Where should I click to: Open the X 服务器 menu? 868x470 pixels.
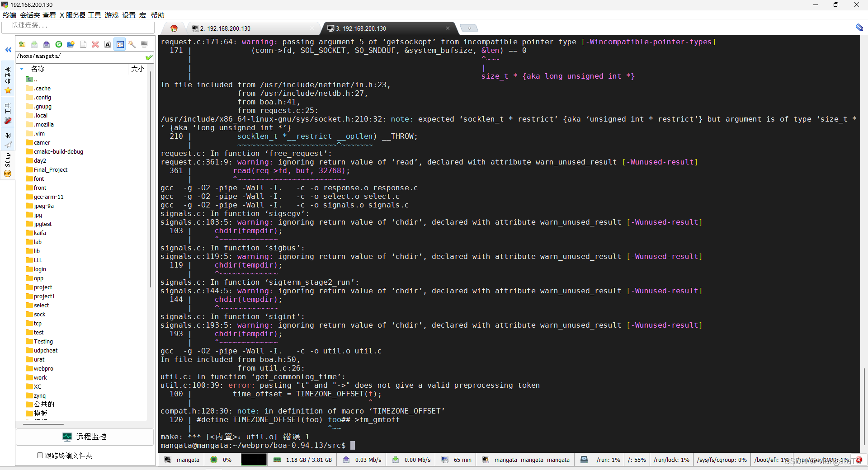(x=72, y=15)
